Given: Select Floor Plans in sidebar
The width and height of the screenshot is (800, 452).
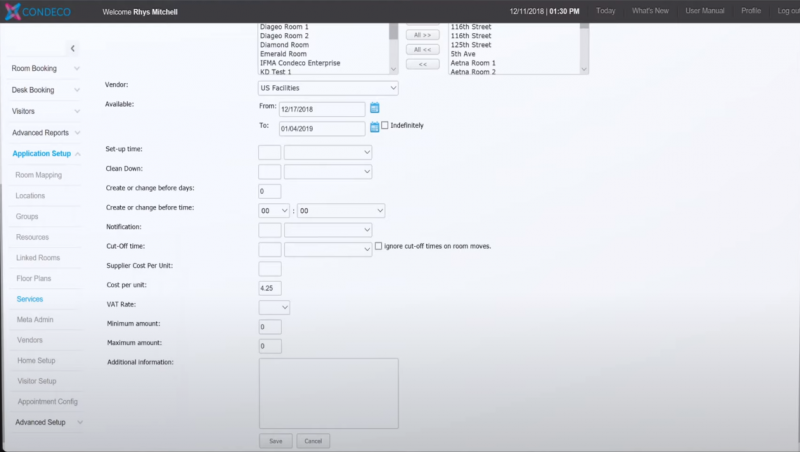Looking at the screenshot, I should (34, 278).
